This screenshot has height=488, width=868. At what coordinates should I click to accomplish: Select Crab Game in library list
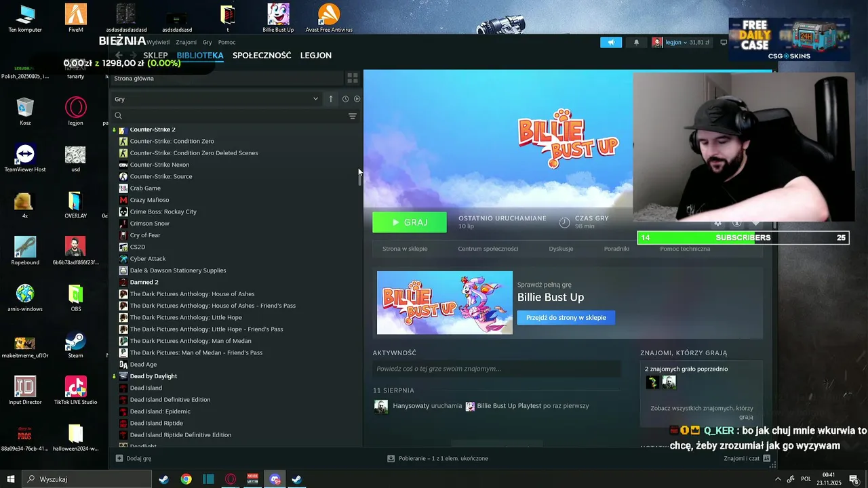pyautogui.click(x=145, y=188)
